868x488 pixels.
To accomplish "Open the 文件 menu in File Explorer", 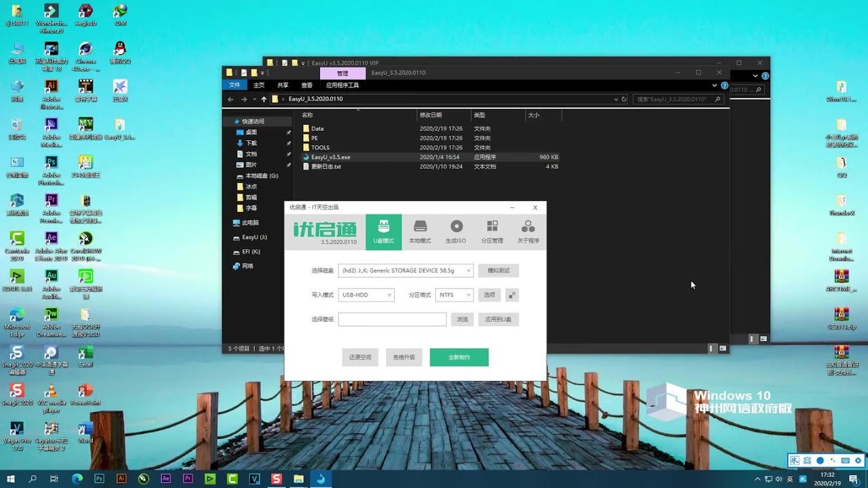I will point(235,85).
